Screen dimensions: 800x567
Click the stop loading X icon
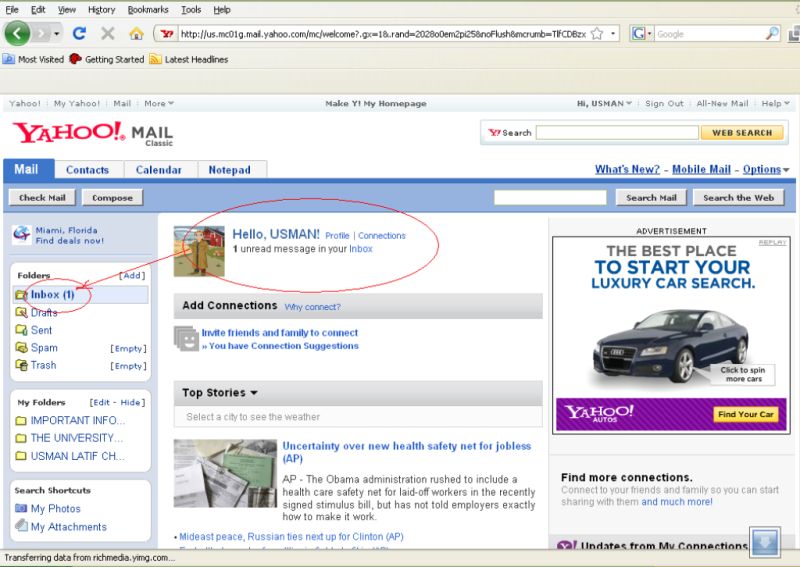click(x=108, y=33)
